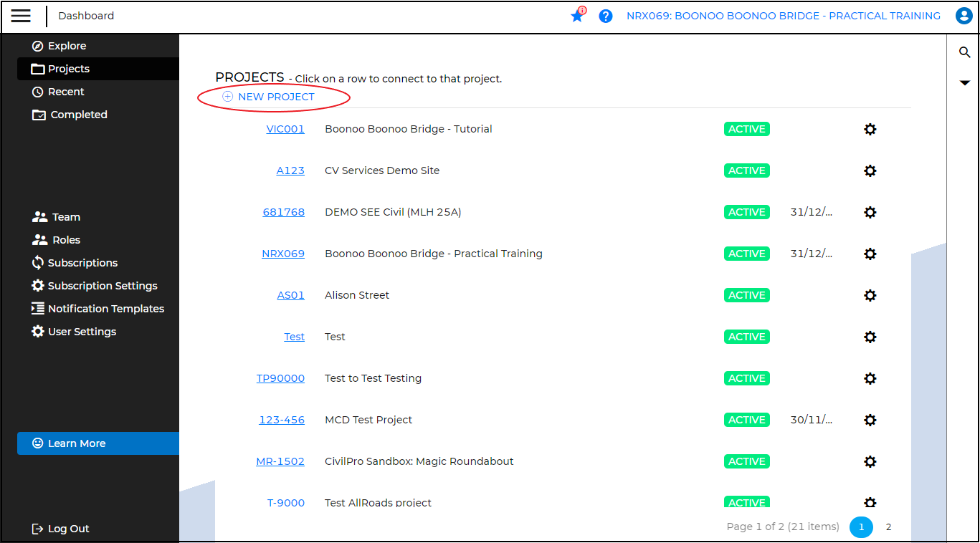Screen dimensions: 980x543
Task: Click the search magnifier icon
Action: coord(964,52)
